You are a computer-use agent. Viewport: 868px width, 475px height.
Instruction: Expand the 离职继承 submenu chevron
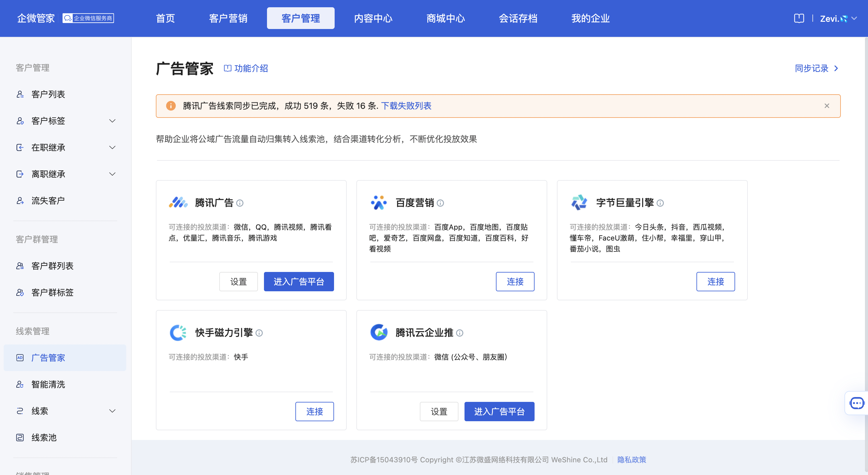coord(112,174)
